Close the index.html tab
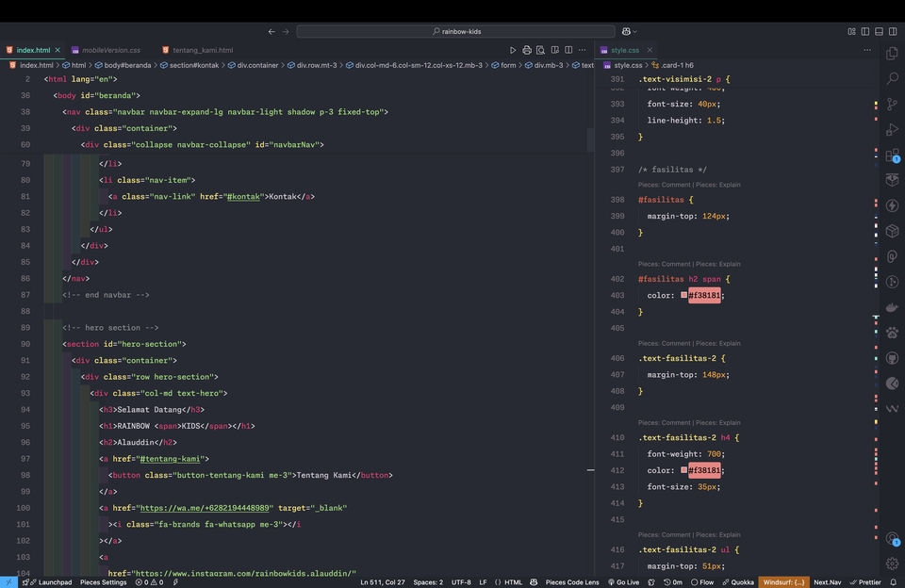This screenshot has height=588, width=905. 58,50
